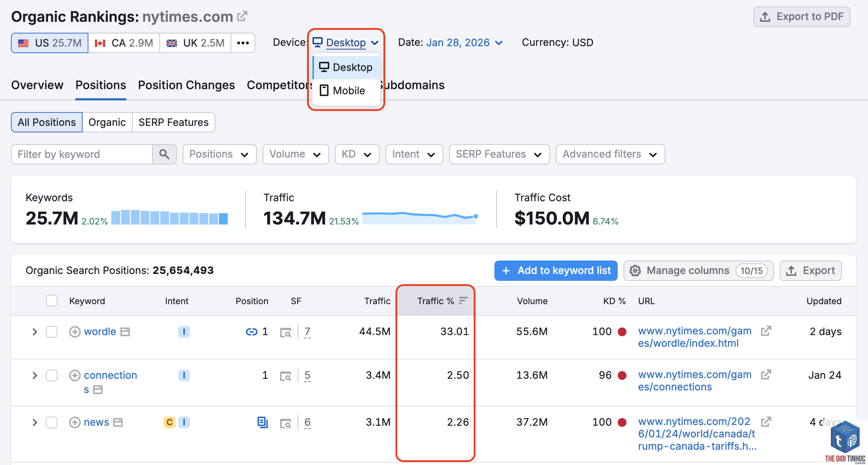This screenshot has width=868, height=465.
Task: Select the CA 2.9M database
Action: point(124,43)
